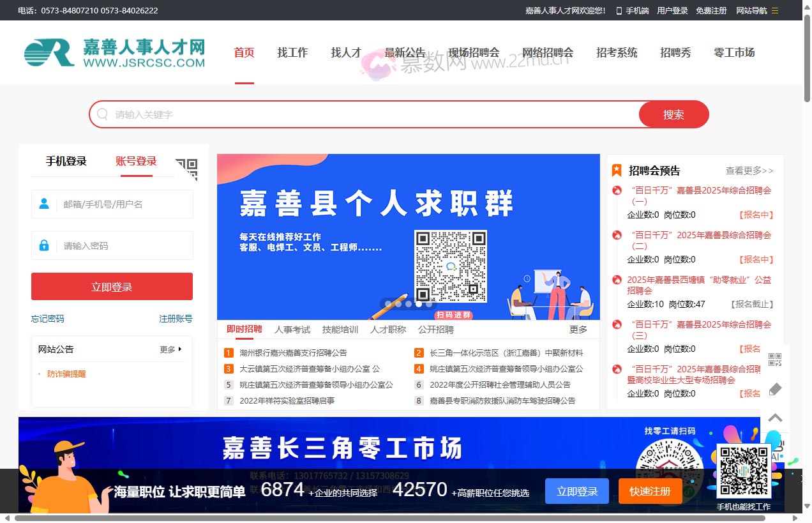Click the red 搜索 search button
Viewport: 812px width, 523px height.
pyautogui.click(x=673, y=114)
